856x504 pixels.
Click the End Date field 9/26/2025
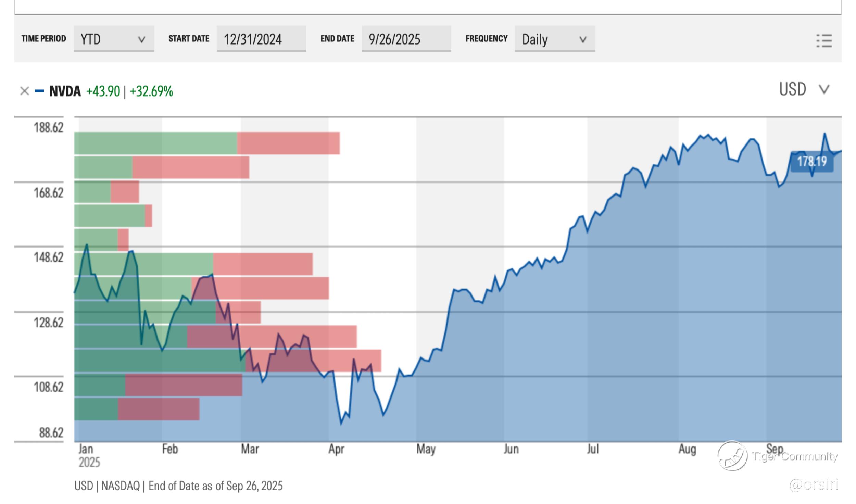406,39
